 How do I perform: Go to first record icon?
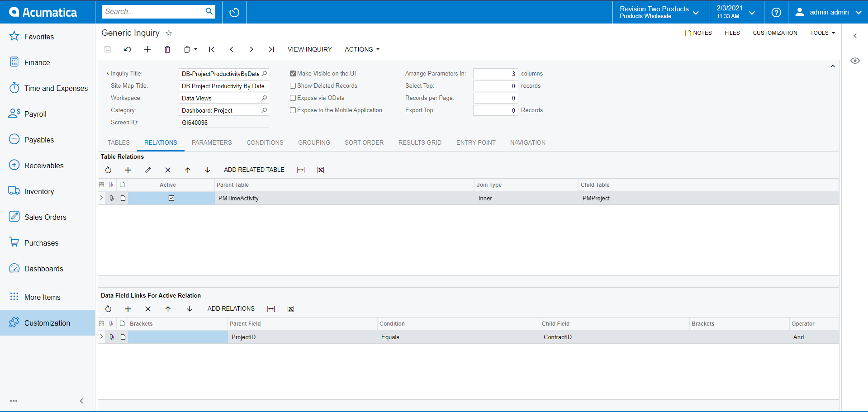[x=212, y=49]
